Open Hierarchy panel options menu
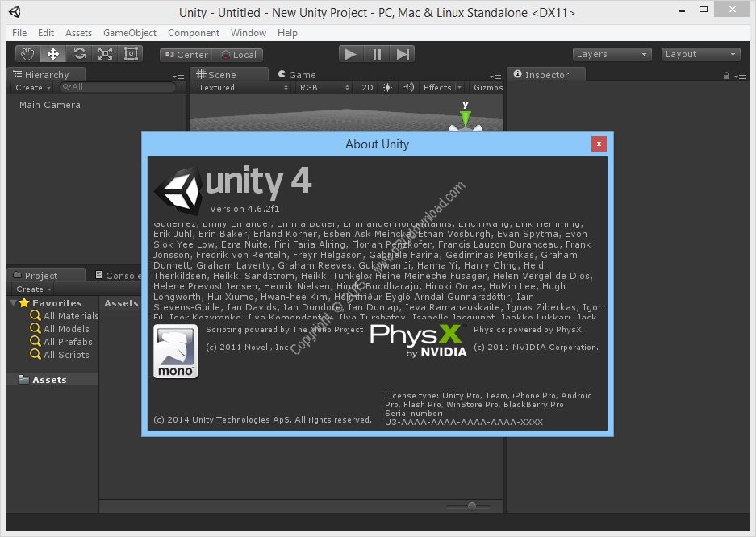 [x=178, y=77]
